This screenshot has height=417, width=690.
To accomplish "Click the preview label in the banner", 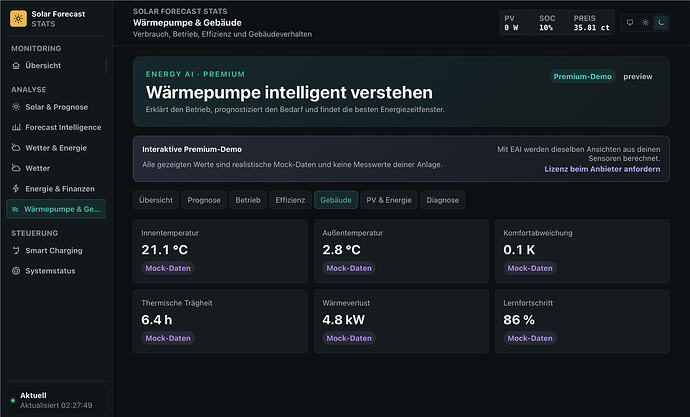I will [638, 77].
